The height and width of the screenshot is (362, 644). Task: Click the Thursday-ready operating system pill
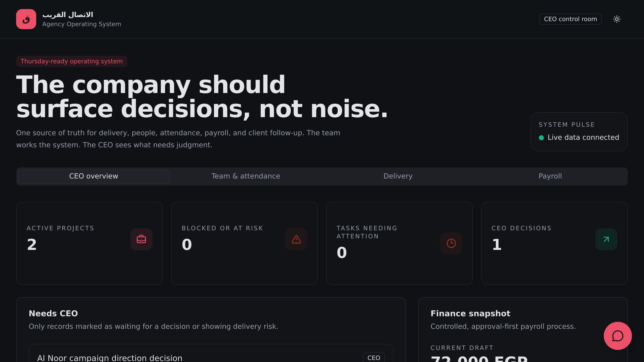pos(72,61)
